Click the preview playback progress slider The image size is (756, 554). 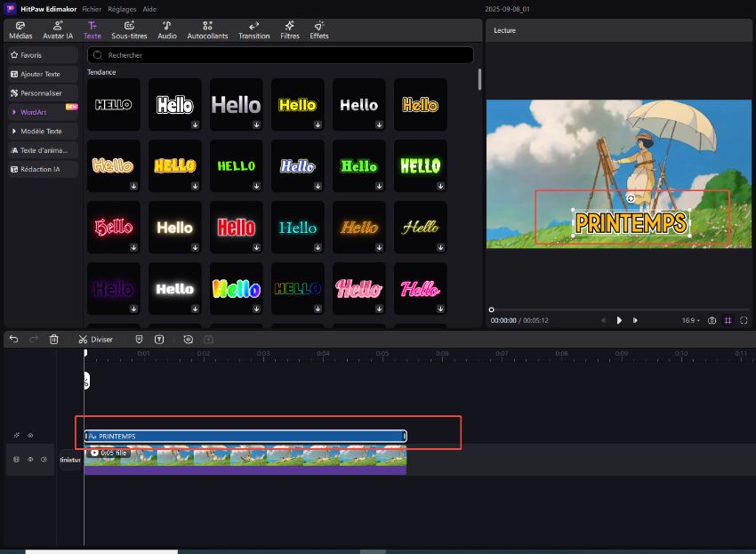(620, 309)
